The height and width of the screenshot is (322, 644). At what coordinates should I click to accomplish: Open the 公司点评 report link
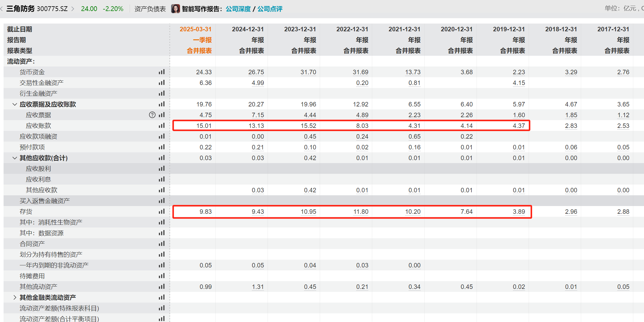point(270,9)
